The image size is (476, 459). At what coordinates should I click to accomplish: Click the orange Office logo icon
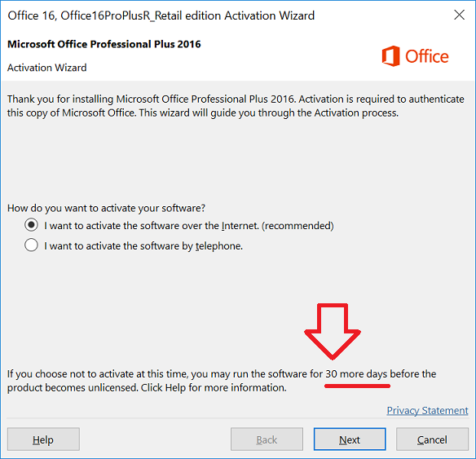coord(390,56)
